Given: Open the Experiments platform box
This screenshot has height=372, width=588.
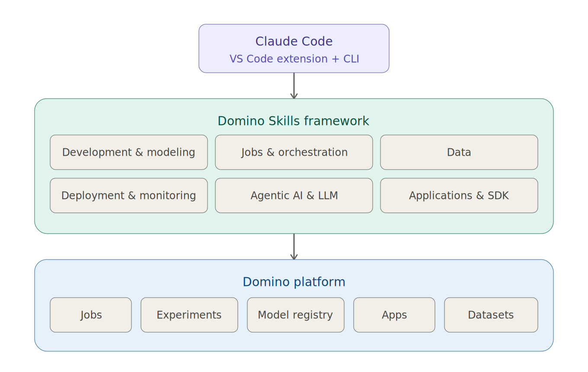Looking at the screenshot, I should click(x=189, y=315).
